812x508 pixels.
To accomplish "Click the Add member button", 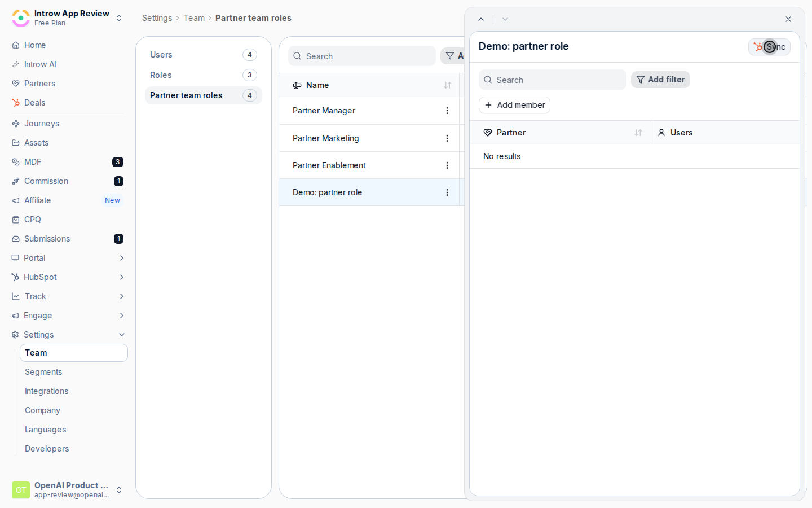I will tap(514, 105).
